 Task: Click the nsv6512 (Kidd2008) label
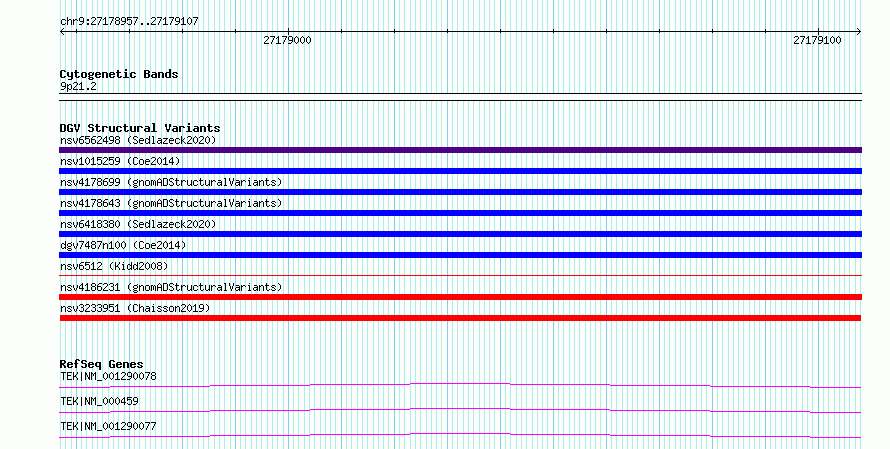[x=114, y=266]
